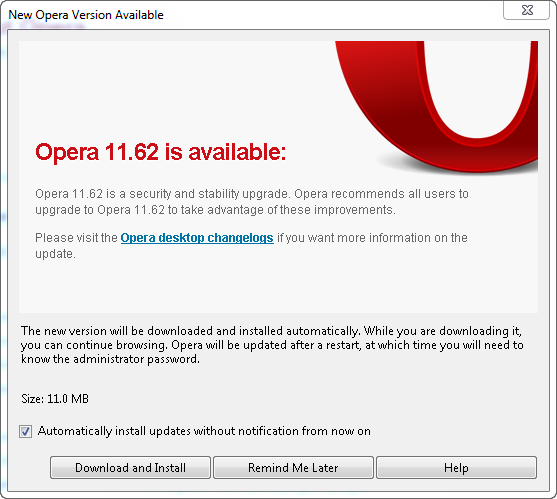The height and width of the screenshot is (499, 557).
Task: Click the 'you can continue browsing' text line
Action: [272, 345]
